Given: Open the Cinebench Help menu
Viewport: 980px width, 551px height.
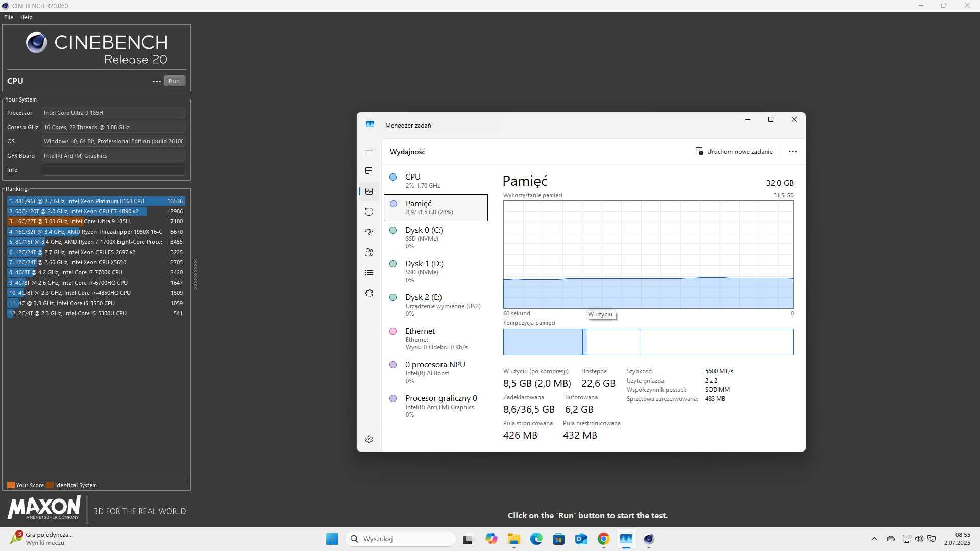Looking at the screenshot, I should point(27,17).
